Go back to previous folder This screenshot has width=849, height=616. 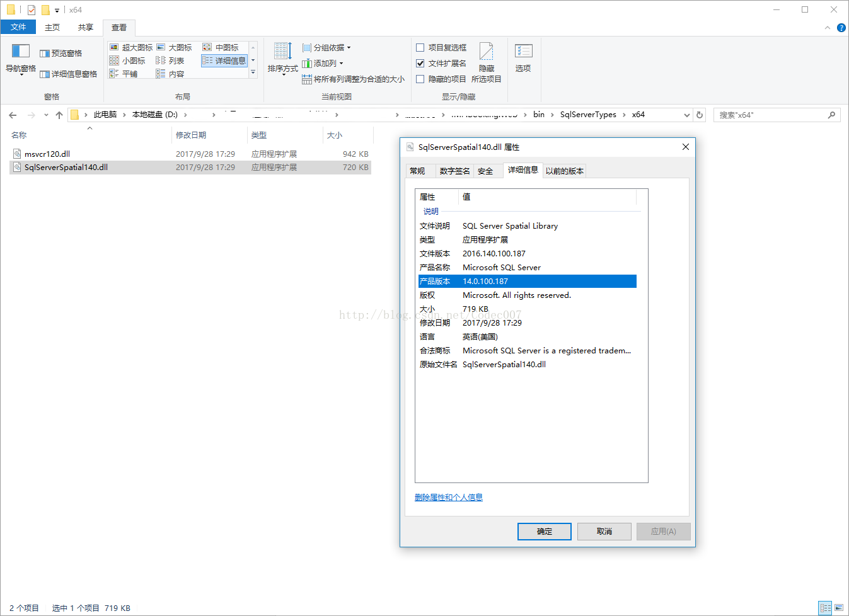tap(13, 115)
